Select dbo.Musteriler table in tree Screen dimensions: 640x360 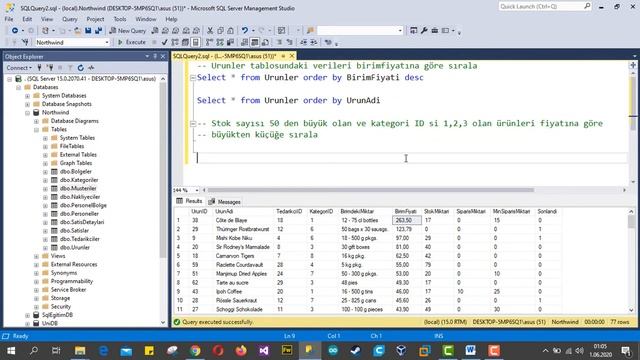click(x=78, y=189)
